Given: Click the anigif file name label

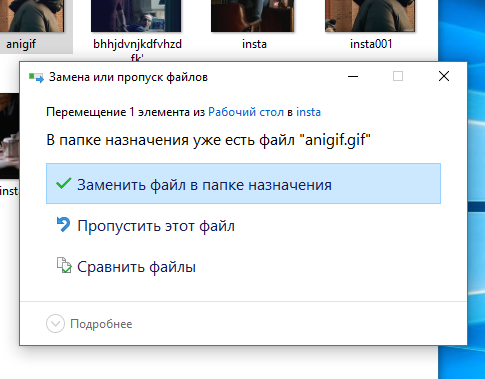Looking at the screenshot, I should pyautogui.click(x=21, y=44).
